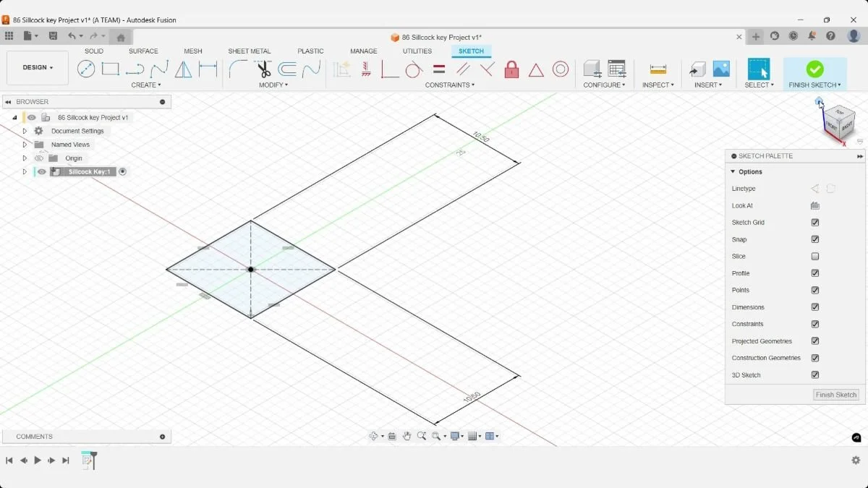Apply the Midpoint triangle constraint
The width and height of the screenshot is (868, 488).
pos(536,70)
